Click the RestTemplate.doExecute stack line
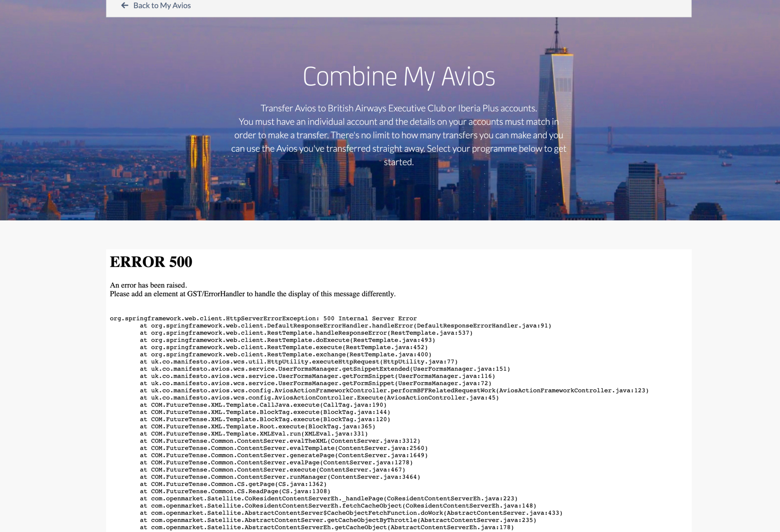Screen dimensions: 780x532 [x=287, y=340]
